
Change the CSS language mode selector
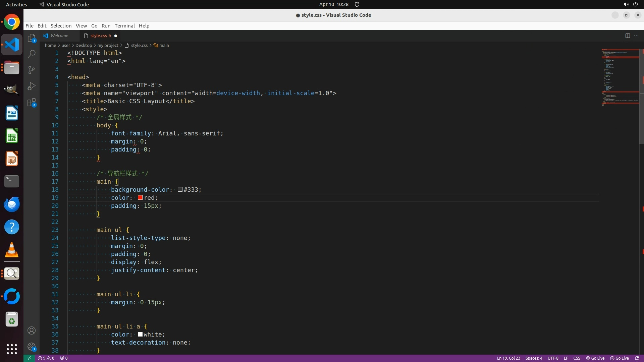click(x=577, y=358)
